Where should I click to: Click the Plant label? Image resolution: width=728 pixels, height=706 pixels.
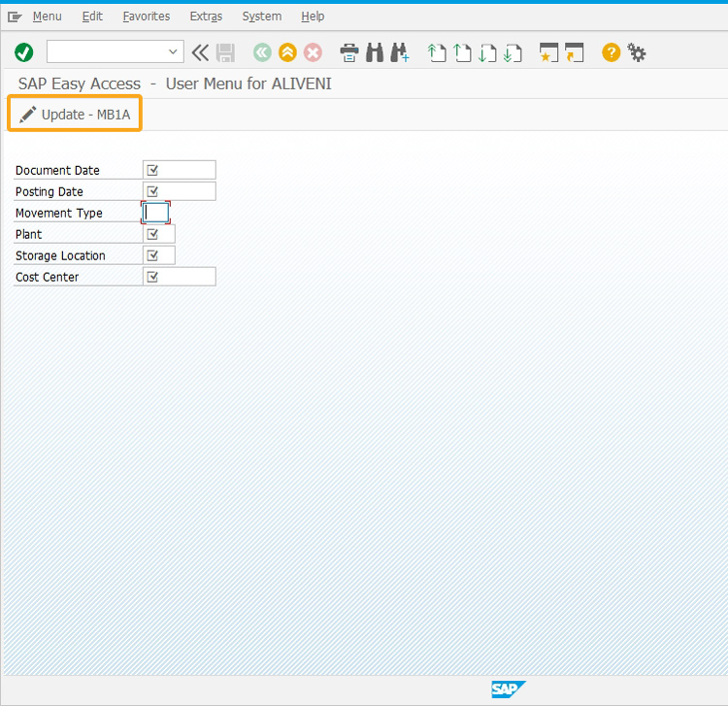[29, 235]
